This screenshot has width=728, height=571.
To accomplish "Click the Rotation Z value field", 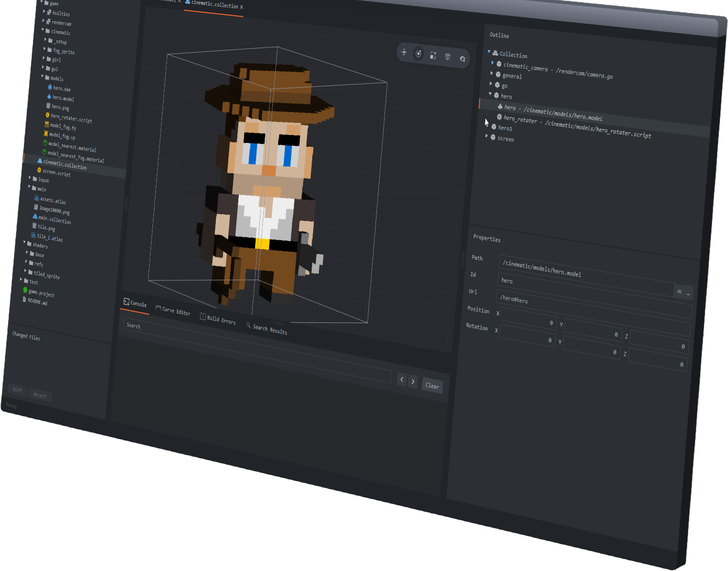I will coord(658,361).
